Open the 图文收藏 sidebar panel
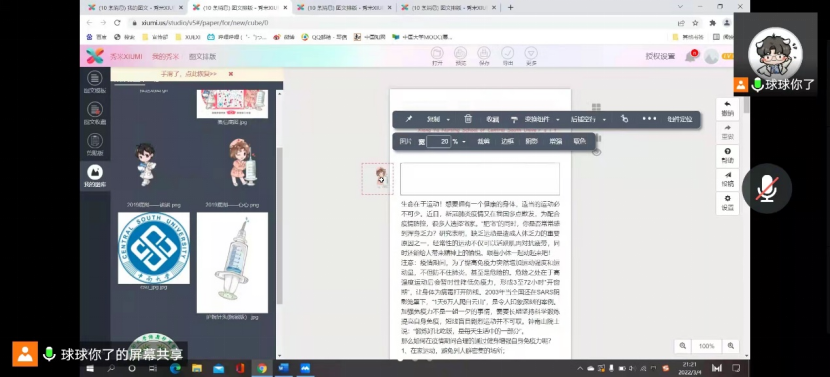 95,113
